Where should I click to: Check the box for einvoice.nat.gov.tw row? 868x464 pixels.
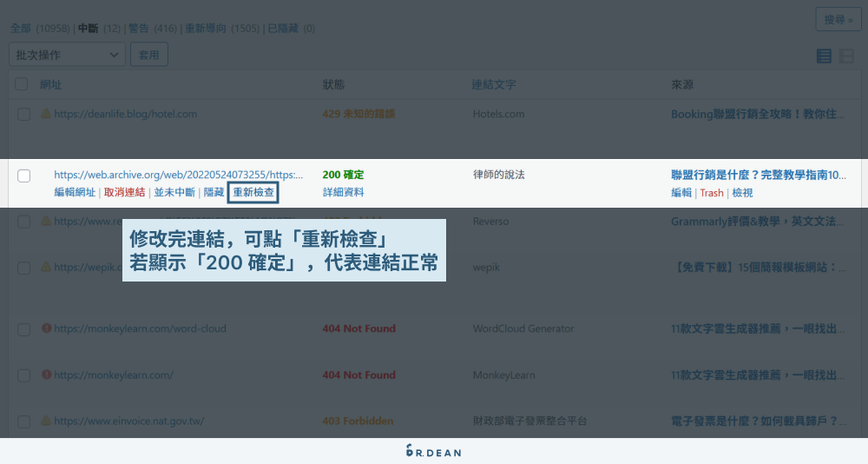click(23, 421)
